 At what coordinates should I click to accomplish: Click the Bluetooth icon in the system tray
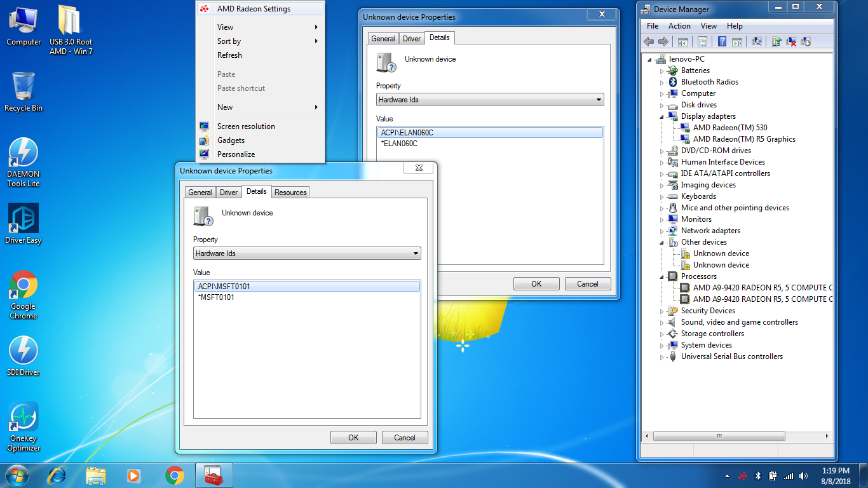pyautogui.click(x=757, y=475)
